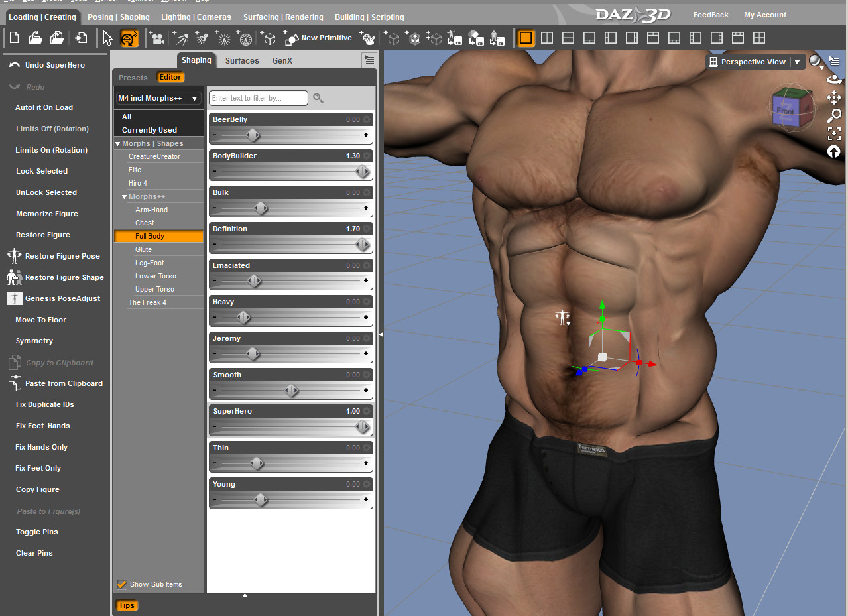Click the New Scene file icon

coord(14,38)
